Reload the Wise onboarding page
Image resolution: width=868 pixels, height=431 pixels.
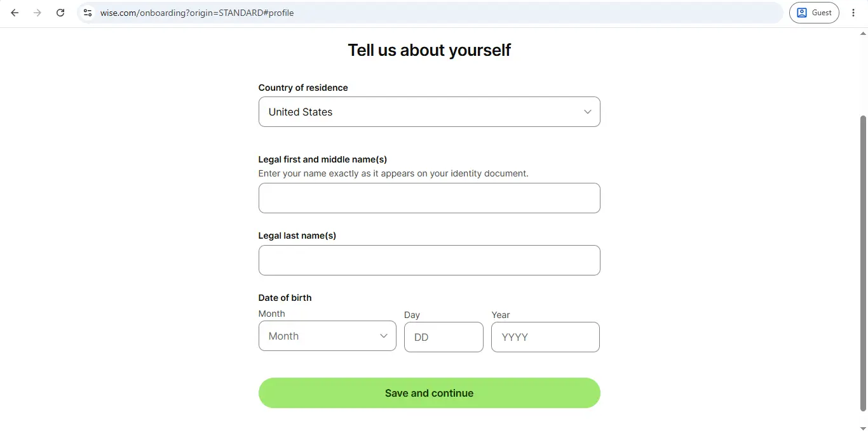coord(60,13)
